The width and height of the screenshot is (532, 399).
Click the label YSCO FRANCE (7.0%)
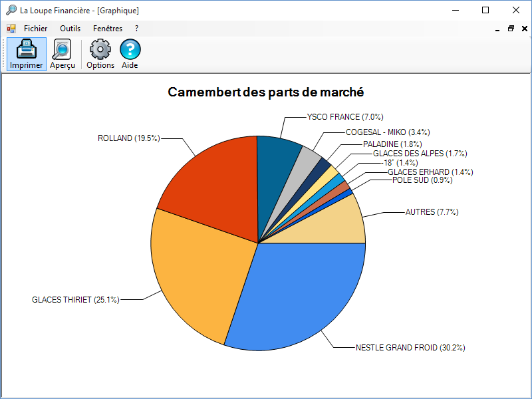tap(345, 117)
